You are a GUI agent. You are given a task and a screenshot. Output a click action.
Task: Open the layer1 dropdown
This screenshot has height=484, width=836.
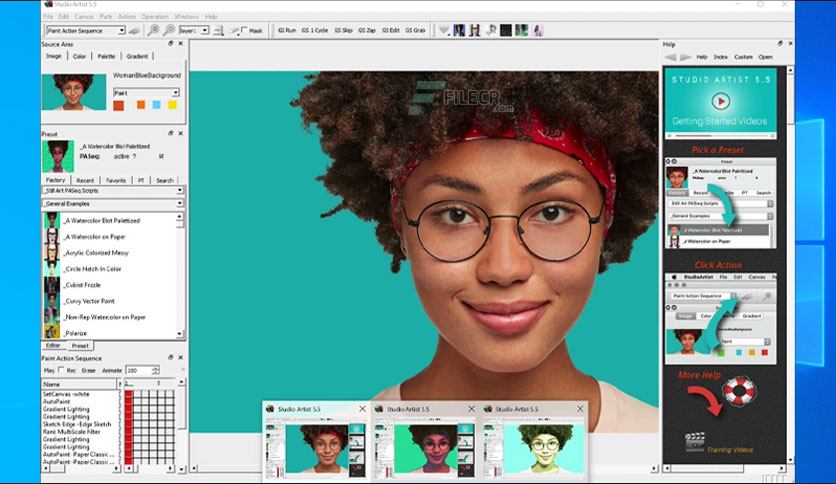(194, 30)
